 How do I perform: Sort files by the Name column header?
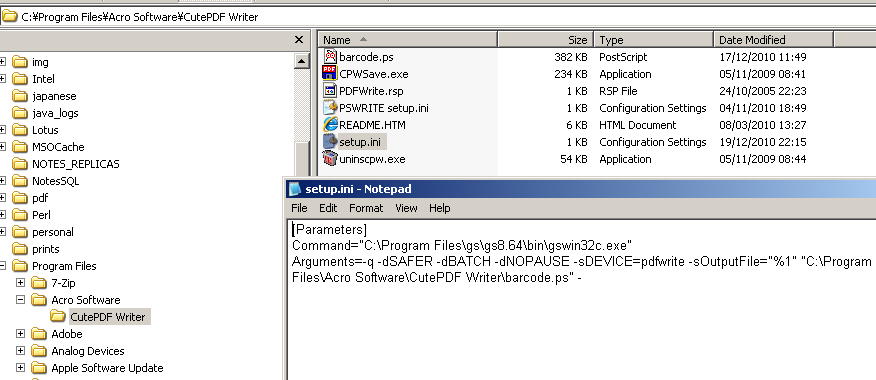[x=408, y=40]
